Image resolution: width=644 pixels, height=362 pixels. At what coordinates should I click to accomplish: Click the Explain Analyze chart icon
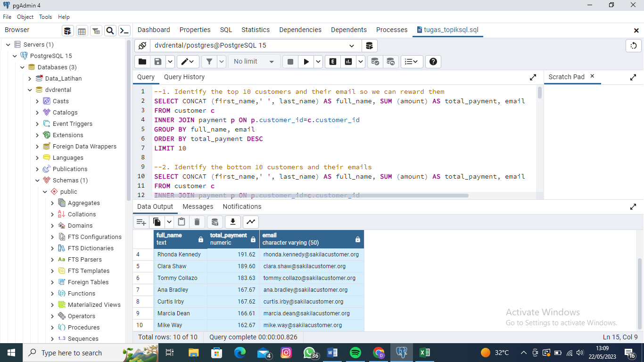coord(348,62)
